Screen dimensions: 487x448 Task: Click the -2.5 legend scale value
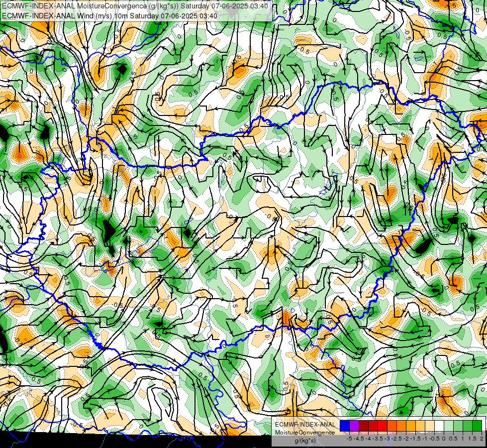click(x=397, y=439)
